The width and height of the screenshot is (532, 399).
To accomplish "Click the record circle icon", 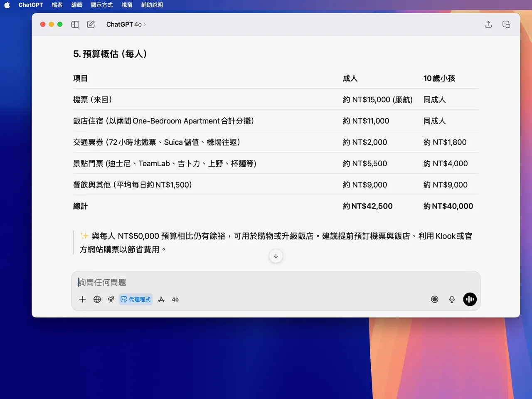I will [x=435, y=299].
